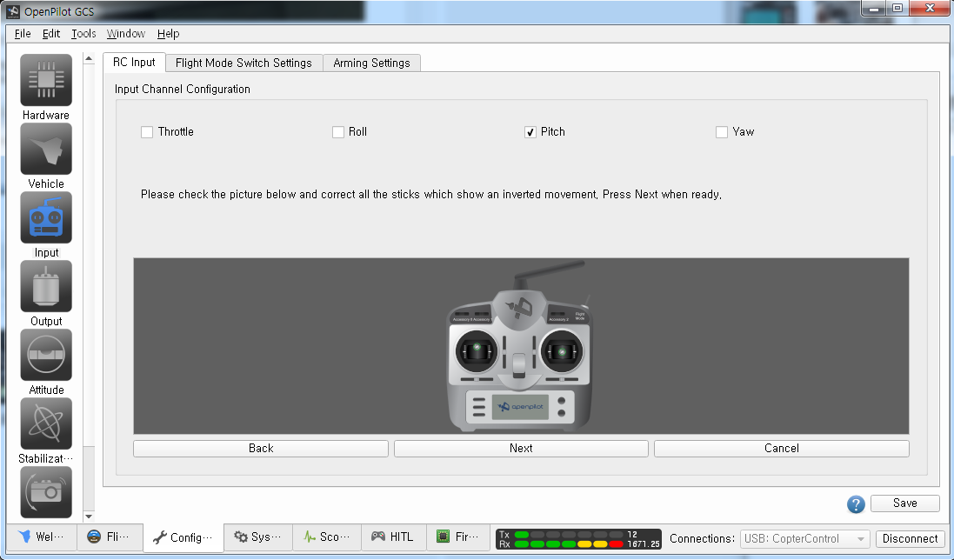Click the Tx/Rx telemetry status indicator
954x560 pixels.
click(578, 539)
